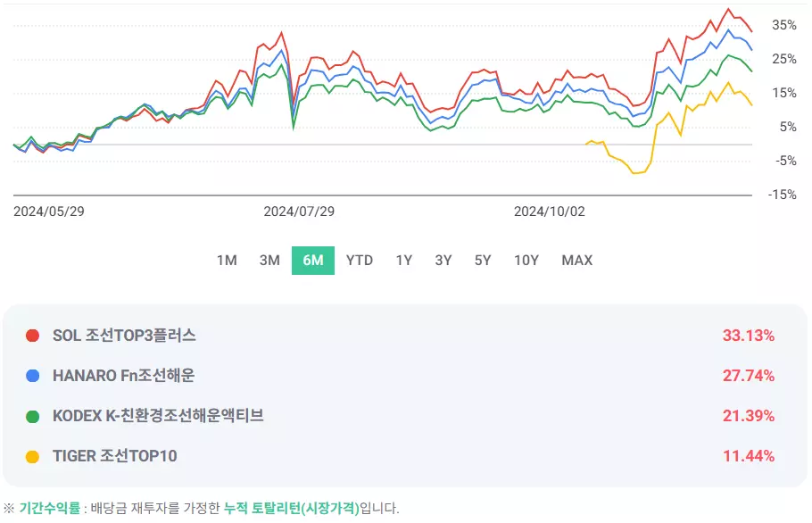Open the HANARO Fn조선해운 ETF name
Image resolution: width=812 pixels, height=523 pixels.
point(124,376)
